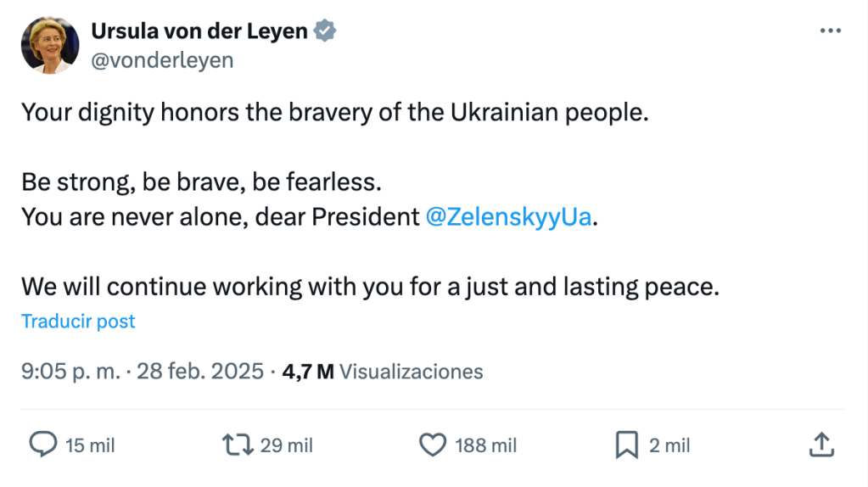
Task: Click the tweet text about lasting peace
Action: tap(370, 286)
